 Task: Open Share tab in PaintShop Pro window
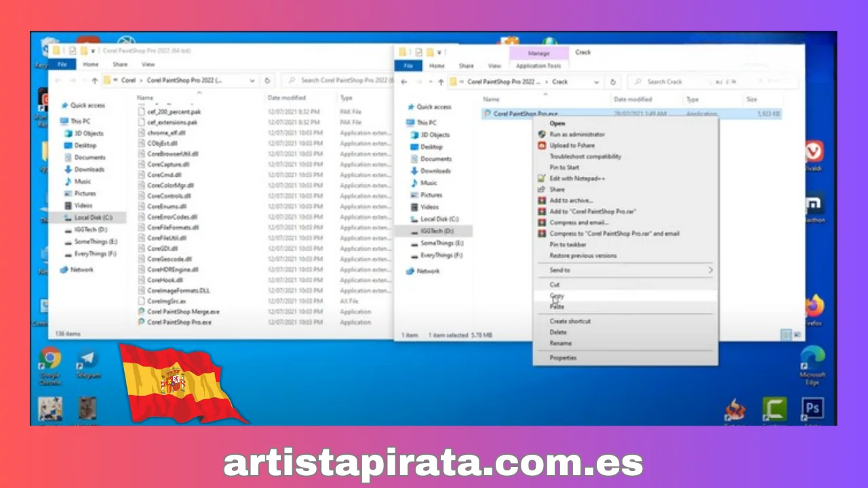120,64
